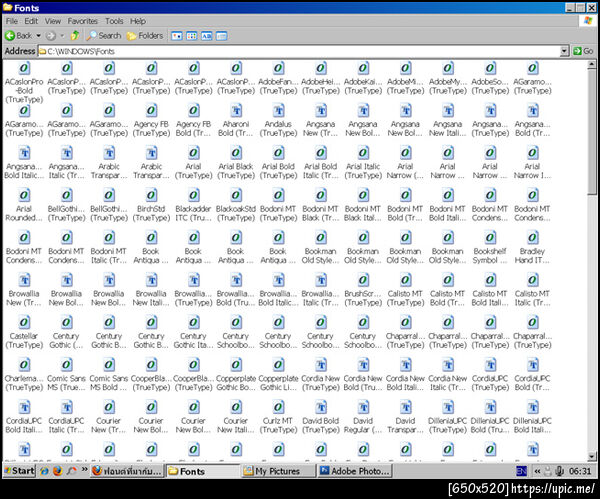Viewport: 600px width, 499px height.
Task: Switch to My Pictures taskbar button
Action: (278, 471)
